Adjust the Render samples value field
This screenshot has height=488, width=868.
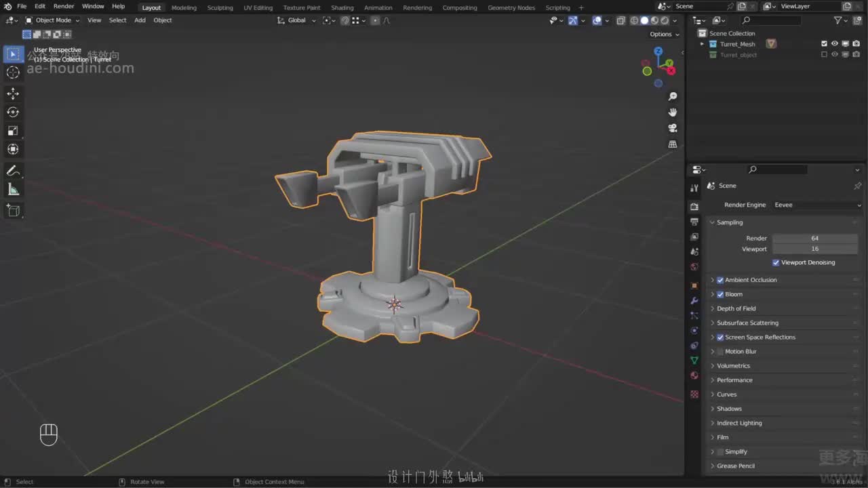click(x=815, y=239)
